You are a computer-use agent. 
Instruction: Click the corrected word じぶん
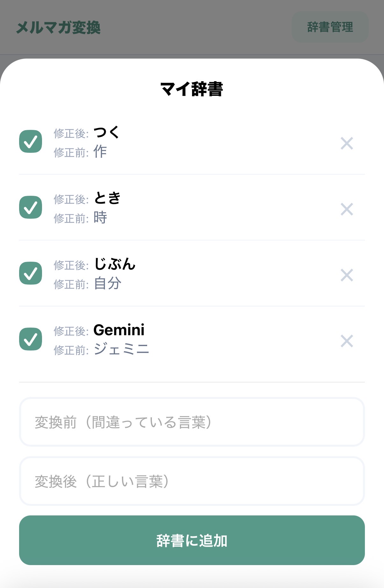(115, 264)
